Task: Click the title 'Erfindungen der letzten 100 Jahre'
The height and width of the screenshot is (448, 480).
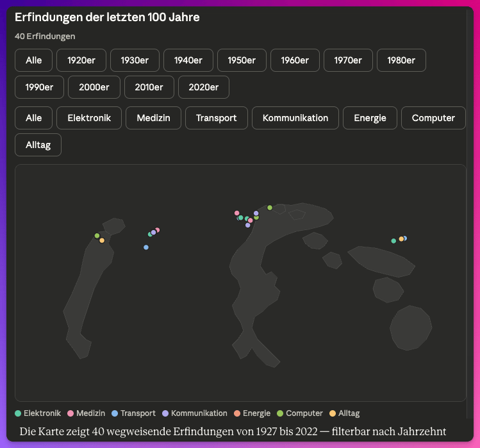Action: 107,17
